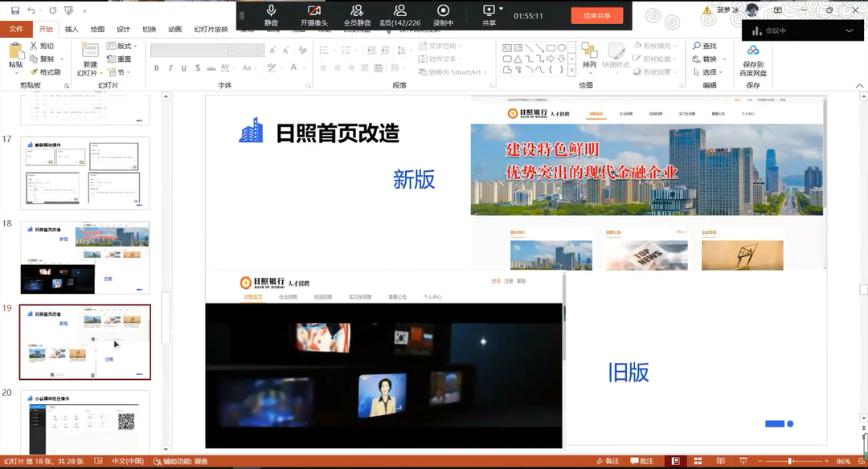This screenshot has width=868, height=469.
Task: Open the members list (142/226) in the meeting toolbar
Action: tap(399, 15)
